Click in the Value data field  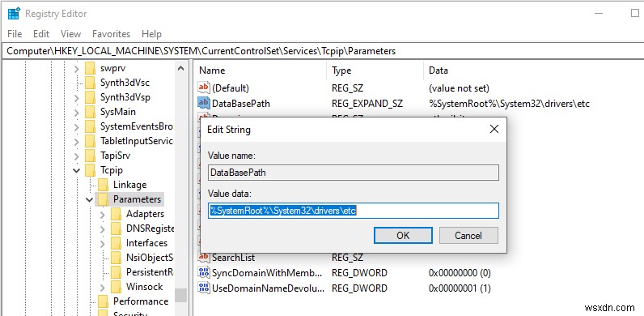[x=354, y=211]
